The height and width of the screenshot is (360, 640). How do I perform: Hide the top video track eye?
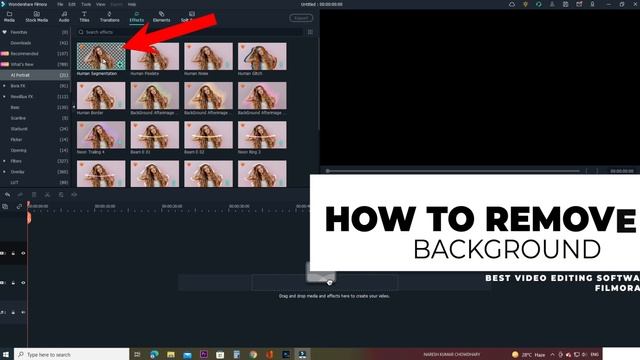[x=23, y=253]
